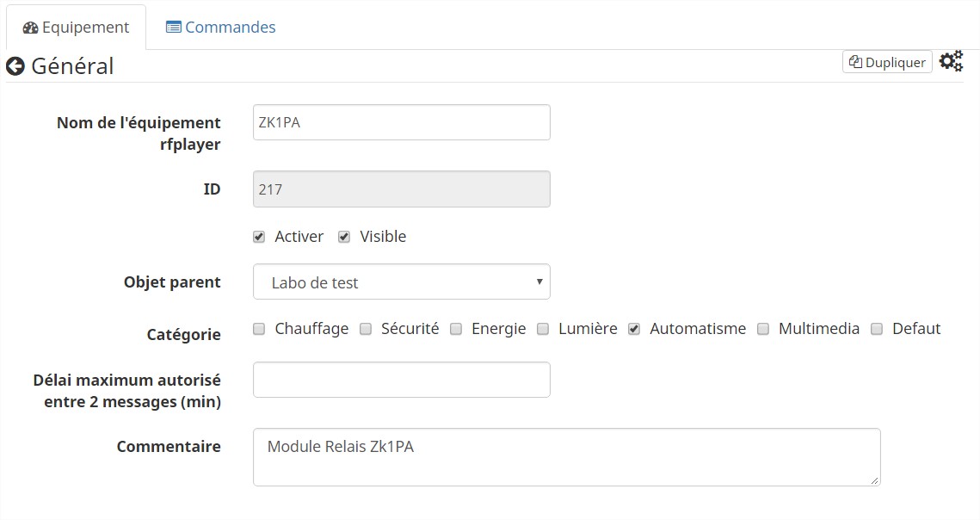Uncheck the Automatisme category checkbox
The height and width of the screenshot is (520, 980).
pyautogui.click(x=634, y=329)
